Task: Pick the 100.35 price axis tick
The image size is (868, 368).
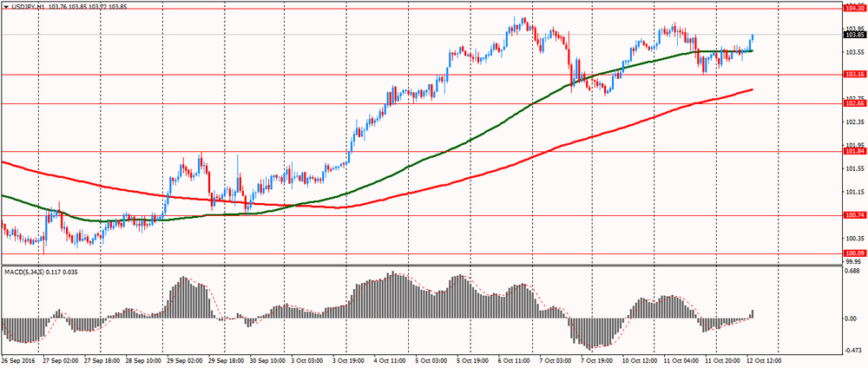Action: point(856,239)
